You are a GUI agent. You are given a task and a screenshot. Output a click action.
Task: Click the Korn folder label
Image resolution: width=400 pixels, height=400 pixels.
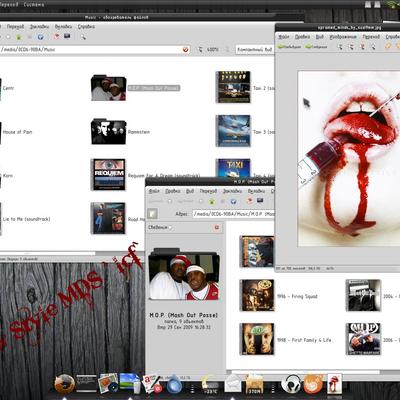(8, 175)
